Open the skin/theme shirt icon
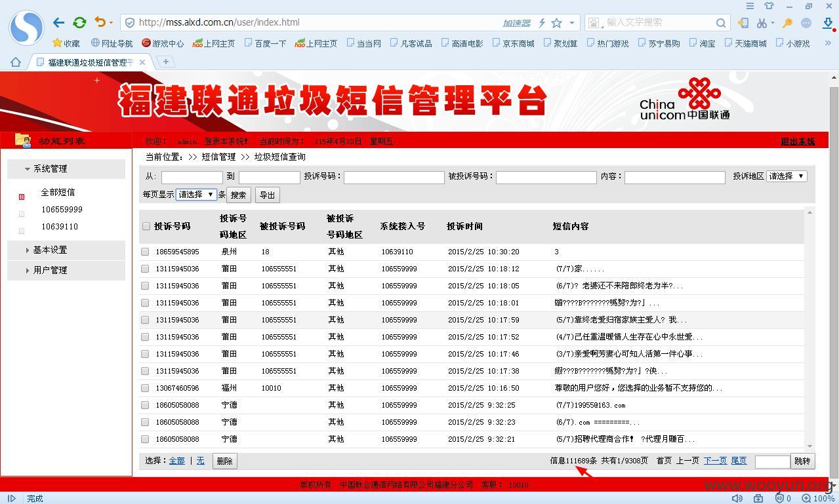Screen dimensions: 839x504 (769, 6)
